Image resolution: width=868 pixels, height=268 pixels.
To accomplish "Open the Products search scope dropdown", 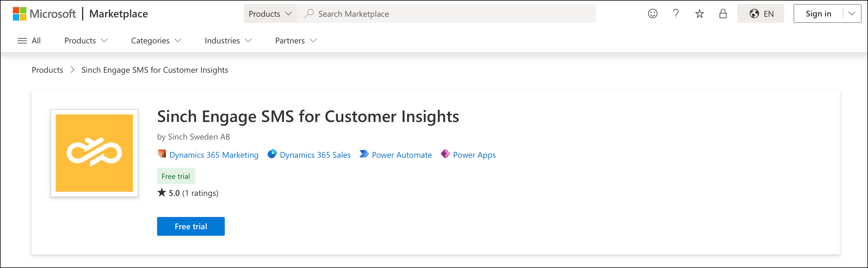I will (270, 14).
